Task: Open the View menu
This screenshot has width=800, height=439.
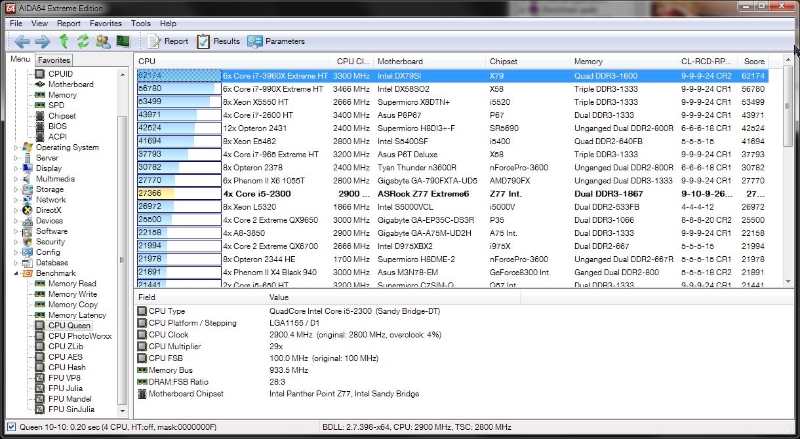Action: tap(39, 23)
